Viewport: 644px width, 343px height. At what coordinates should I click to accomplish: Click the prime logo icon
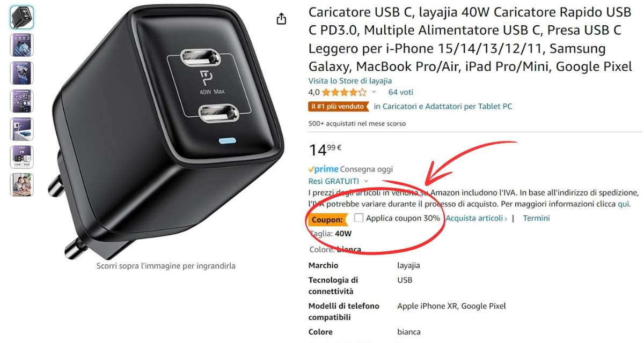[324, 169]
